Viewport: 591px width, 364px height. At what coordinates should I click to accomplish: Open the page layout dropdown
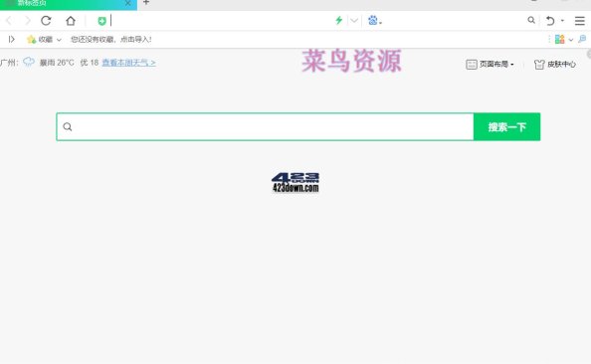(490, 64)
